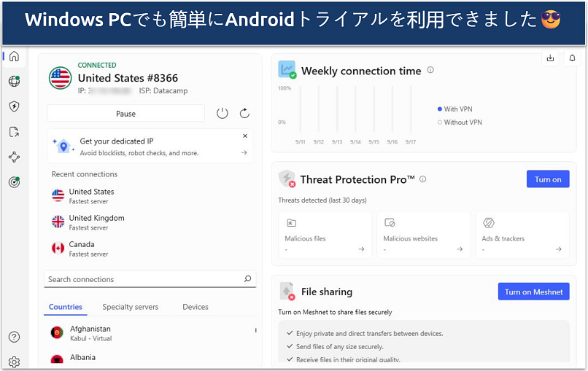This screenshot has height=371, width=588.
Task: Click the Search connections field
Action: click(x=142, y=279)
